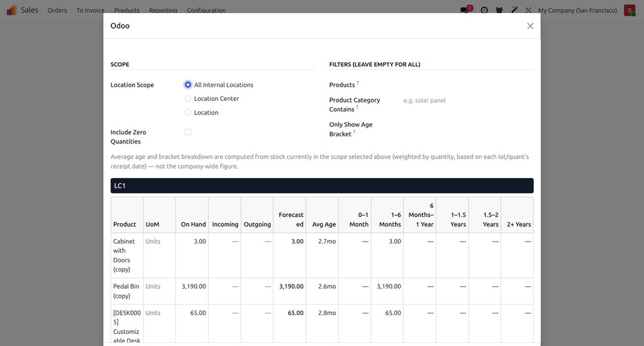The width and height of the screenshot is (644, 346).
Task: Click Desk Forecasted 65.00 value
Action: point(296,313)
